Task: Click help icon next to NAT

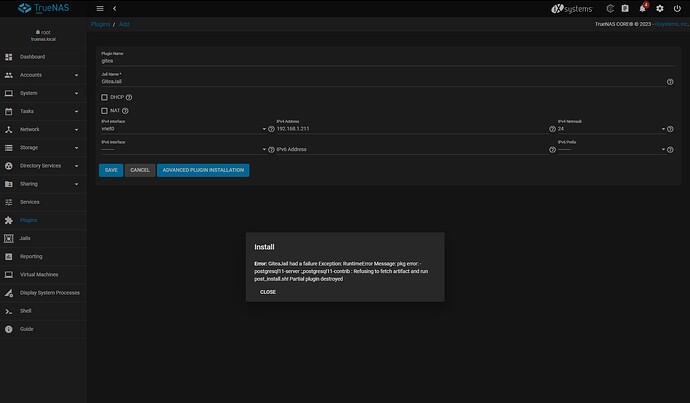Action: 126,110
